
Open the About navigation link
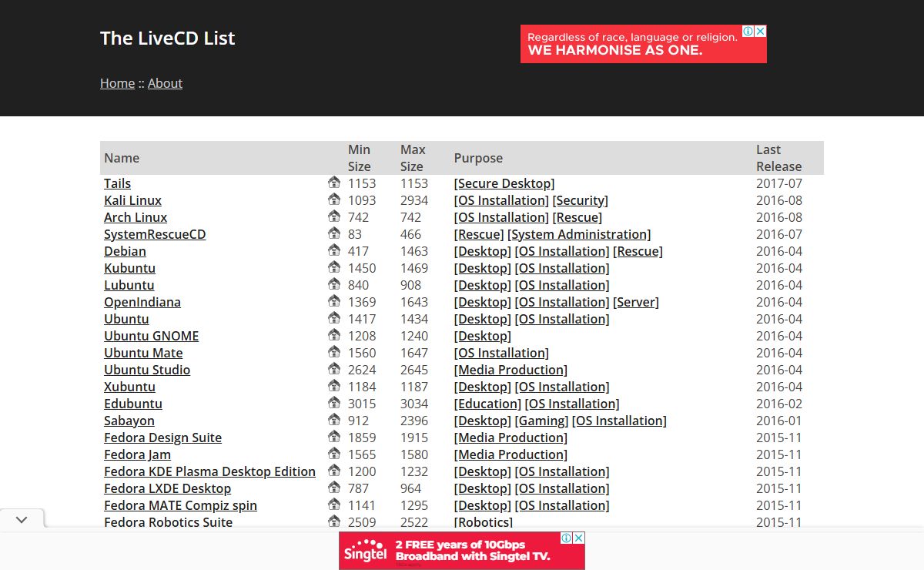pos(165,83)
